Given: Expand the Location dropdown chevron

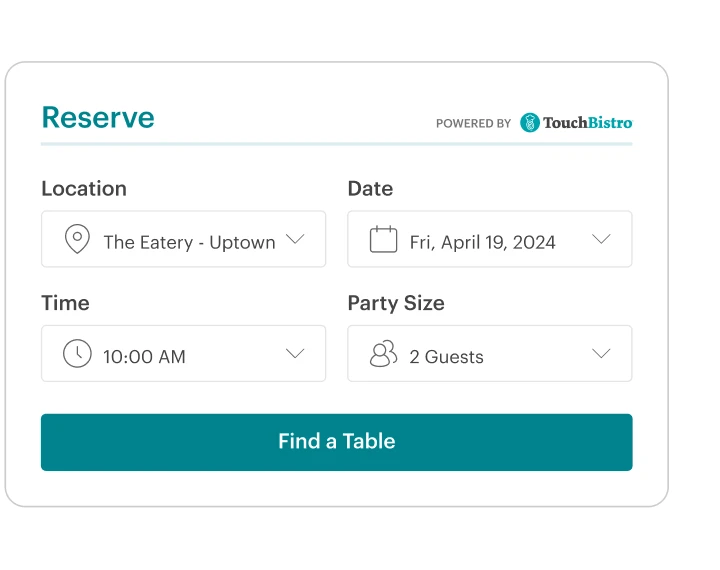Looking at the screenshot, I should tap(295, 239).
